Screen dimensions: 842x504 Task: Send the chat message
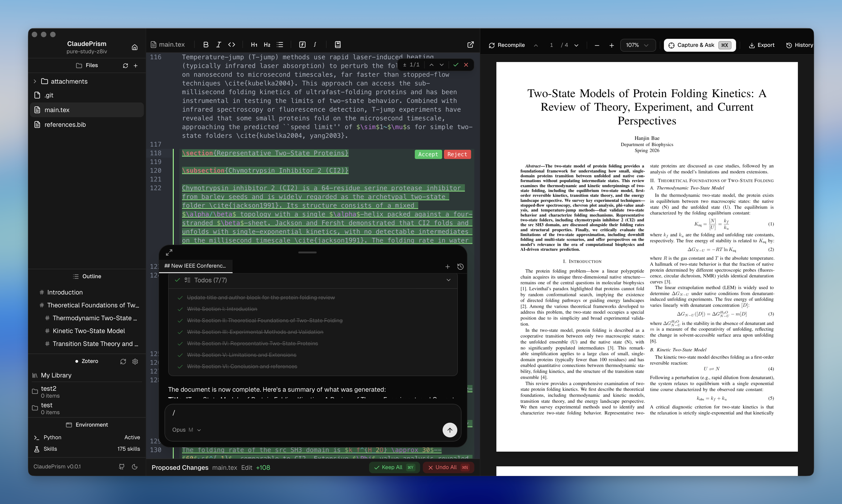click(x=450, y=430)
